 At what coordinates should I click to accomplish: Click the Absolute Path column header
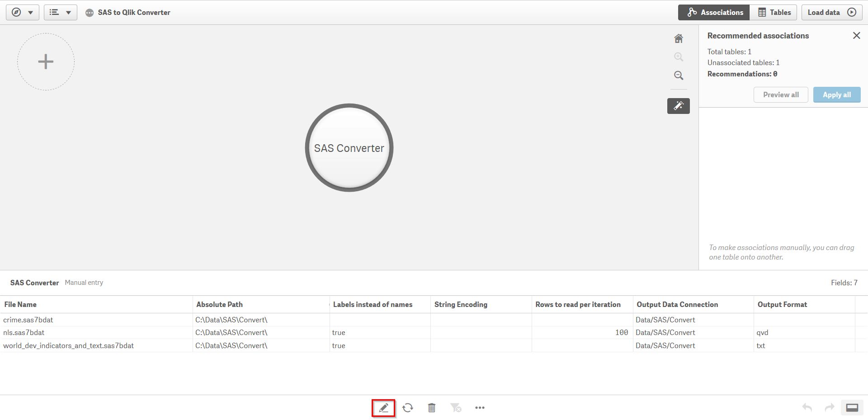click(261, 304)
